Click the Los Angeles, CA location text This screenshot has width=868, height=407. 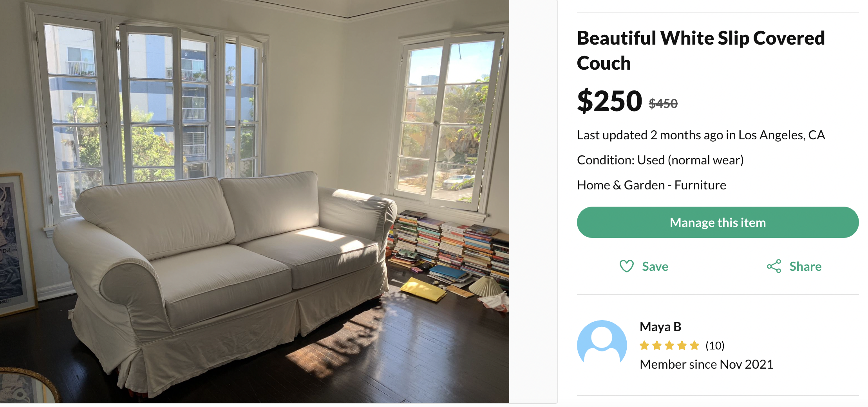pyautogui.click(x=781, y=135)
